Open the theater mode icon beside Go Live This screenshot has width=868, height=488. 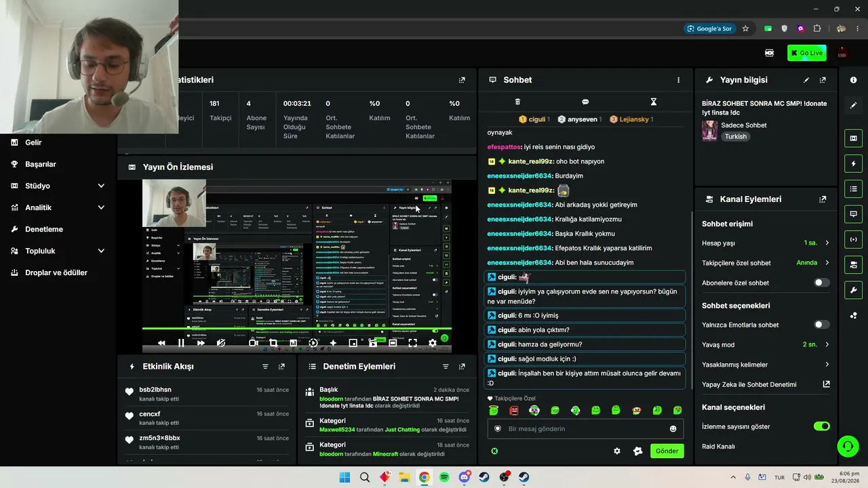click(x=769, y=53)
